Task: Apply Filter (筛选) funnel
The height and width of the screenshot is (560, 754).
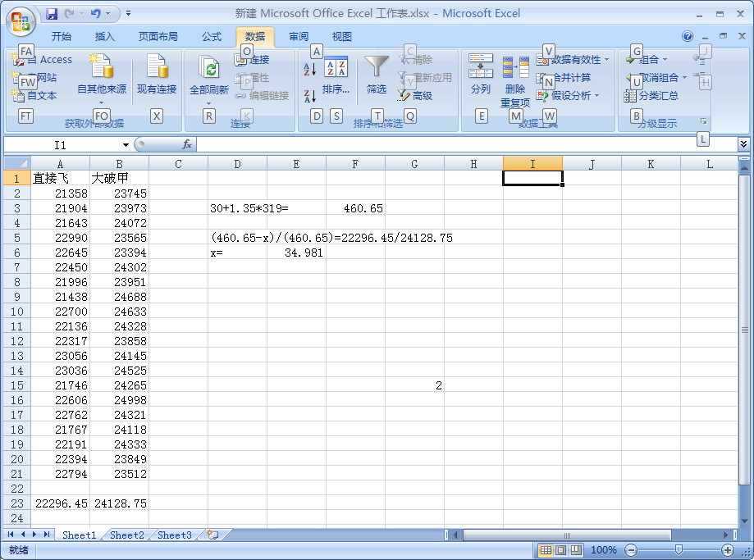Action: (x=377, y=75)
